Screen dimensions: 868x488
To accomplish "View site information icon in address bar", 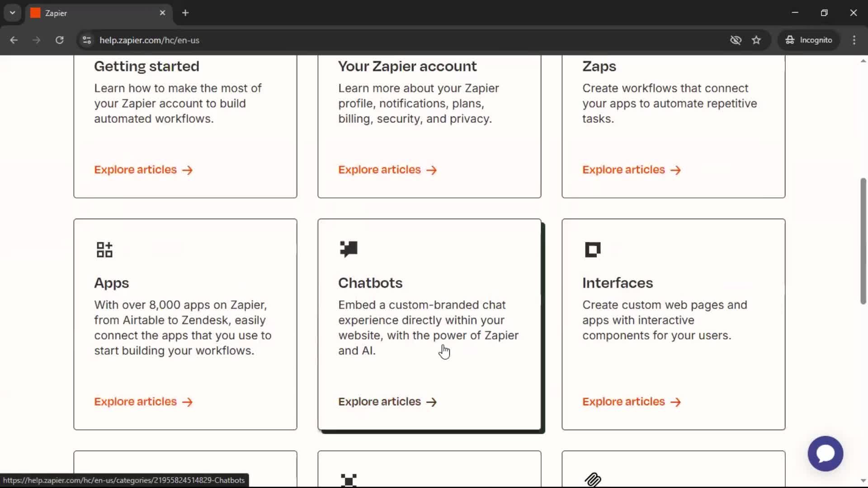I will 87,40.
